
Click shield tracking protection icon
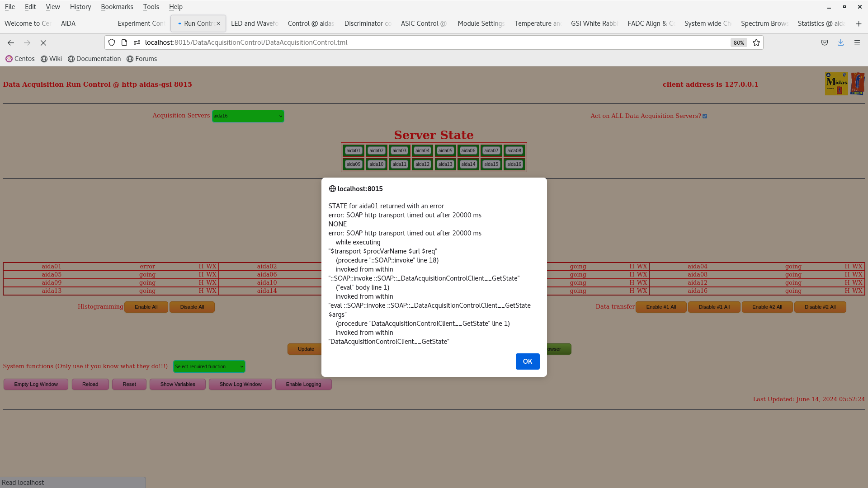click(112, 42)
